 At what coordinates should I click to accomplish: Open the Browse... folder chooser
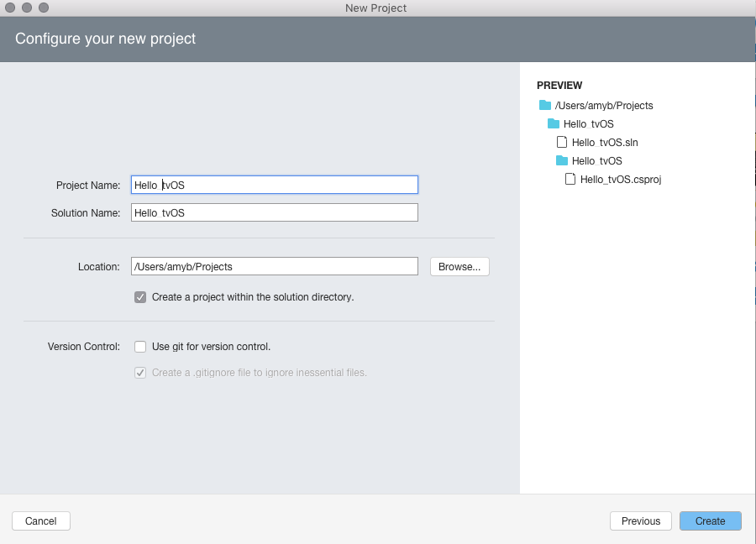(x=459, y=267)
